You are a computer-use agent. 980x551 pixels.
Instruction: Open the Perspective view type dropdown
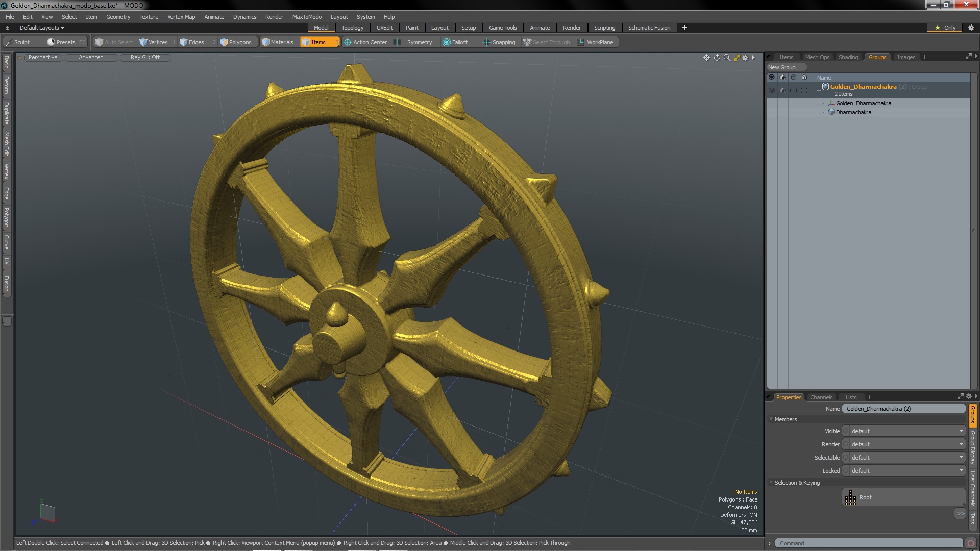point(43,57)
